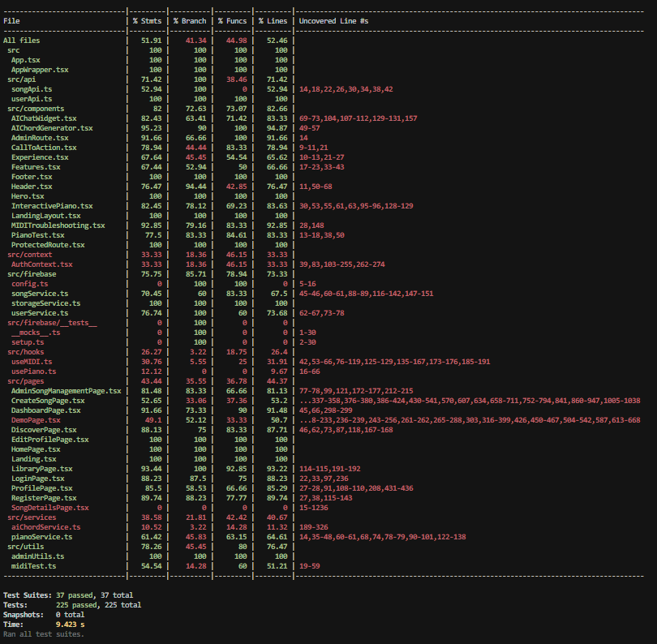This screenshot has height=644, width=657.
Task: Click userService.ts file name
Action: [x=40, y=313]
